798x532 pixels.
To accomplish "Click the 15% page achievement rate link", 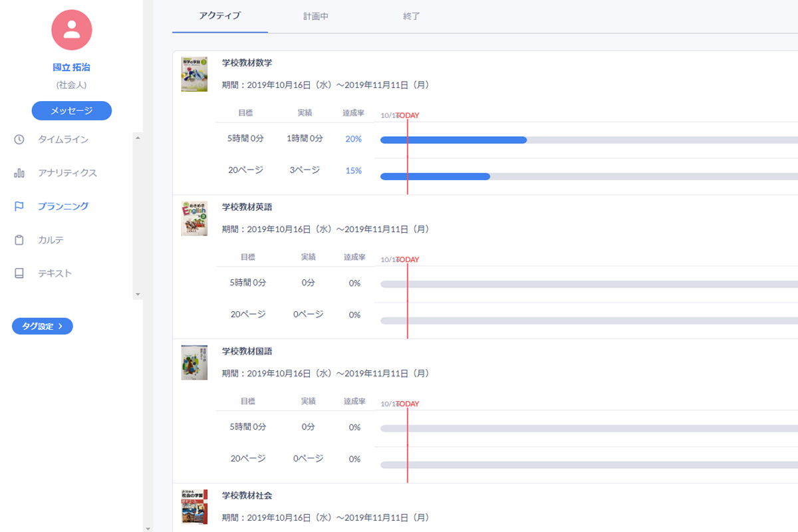I will (x=353, y=171).
